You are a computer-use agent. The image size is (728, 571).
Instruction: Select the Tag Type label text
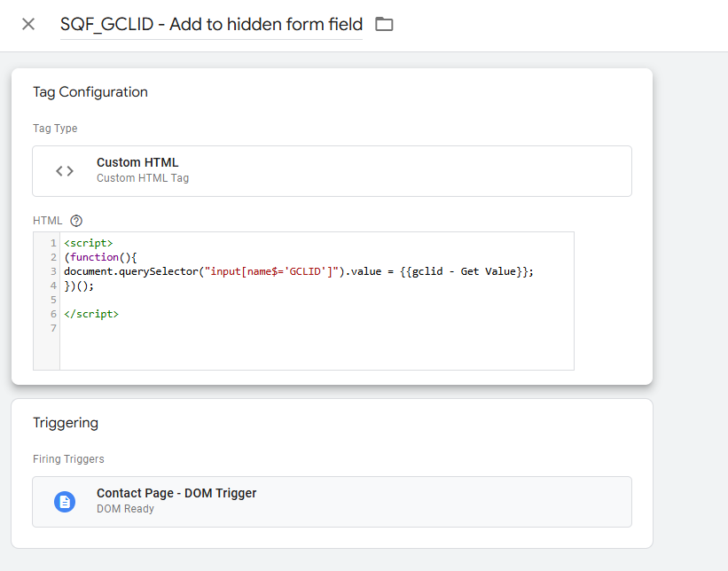tap(55, 128)
